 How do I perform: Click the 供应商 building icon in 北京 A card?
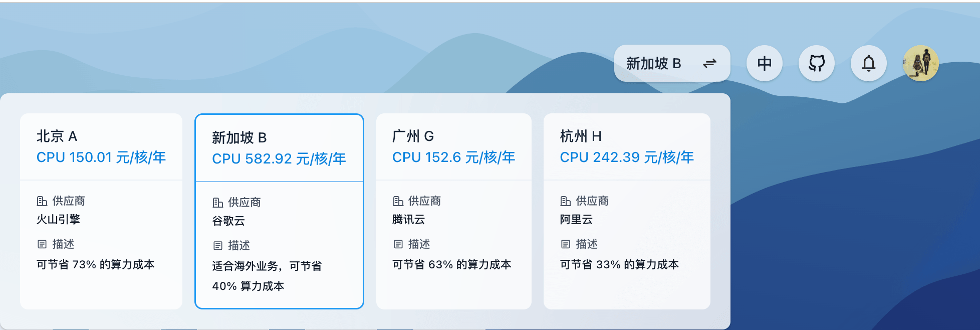42,201
